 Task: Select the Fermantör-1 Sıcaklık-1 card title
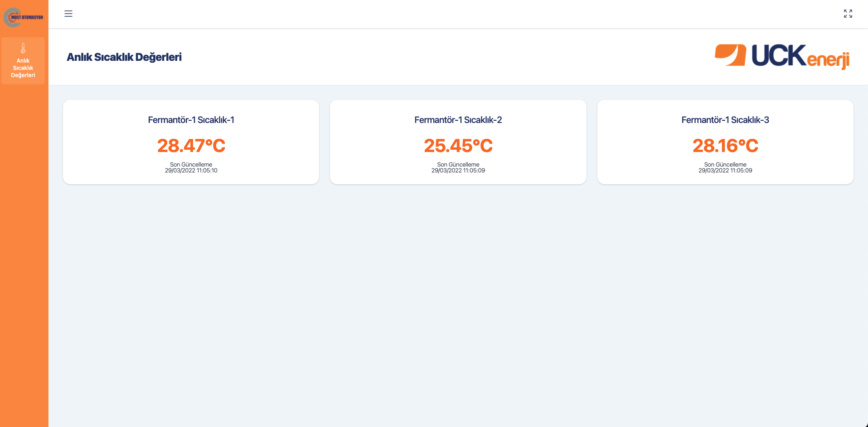(191, 120)
